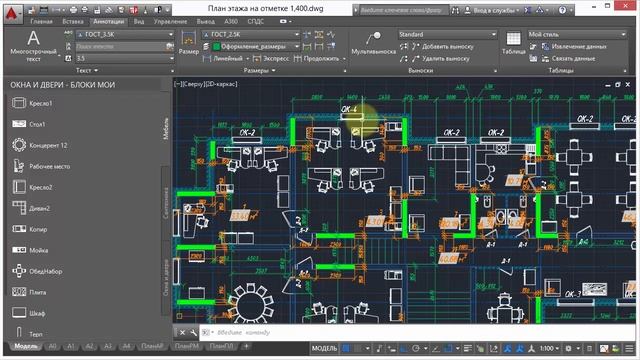Insert the Кресло1 block
Screen dimensions: 640x360
[32, 103]
